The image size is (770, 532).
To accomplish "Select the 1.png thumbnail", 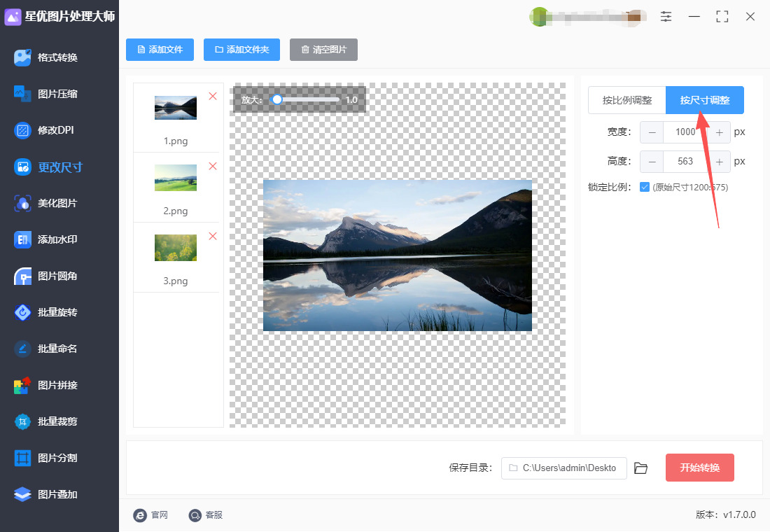I will [x=176, y=108].
